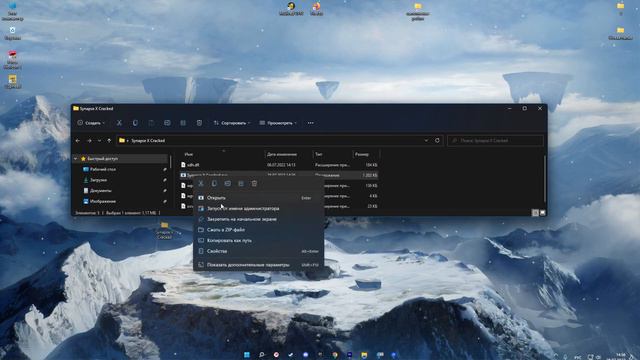Choose Показать дополнительные параметры
Viewport: 640px width, 360px height.
[258, 265]
